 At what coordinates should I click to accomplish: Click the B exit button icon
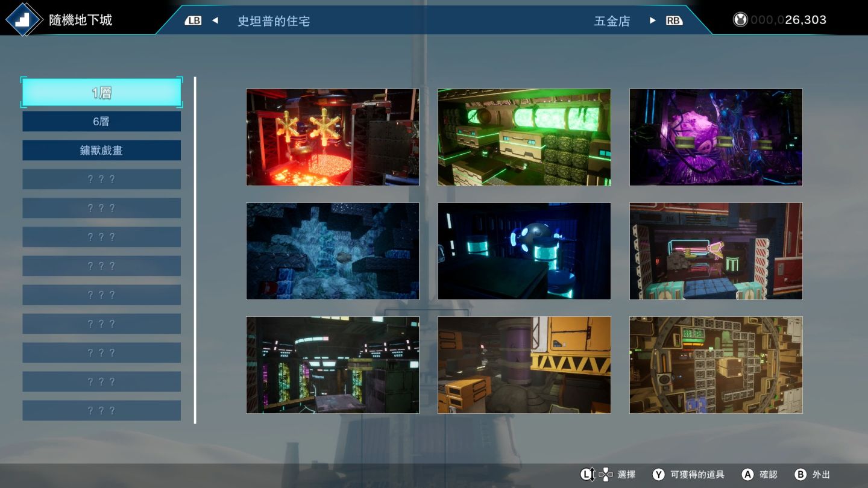coord(800,475)
